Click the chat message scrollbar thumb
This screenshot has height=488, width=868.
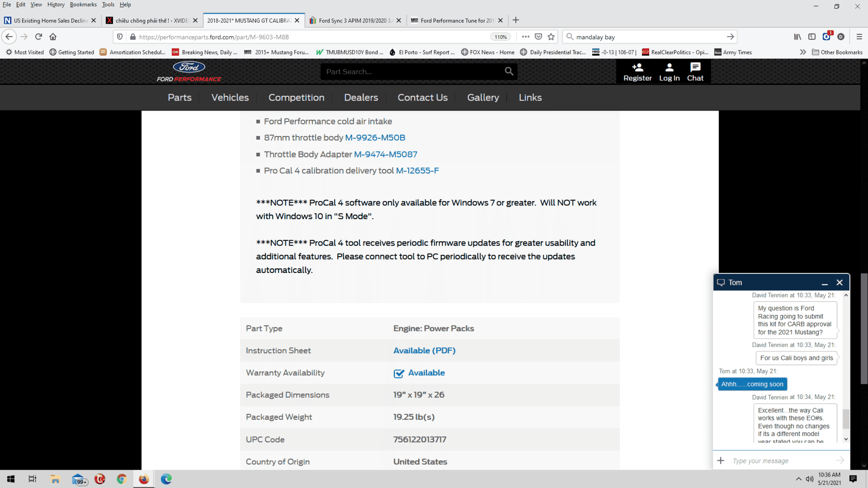(x=846, y=419)
